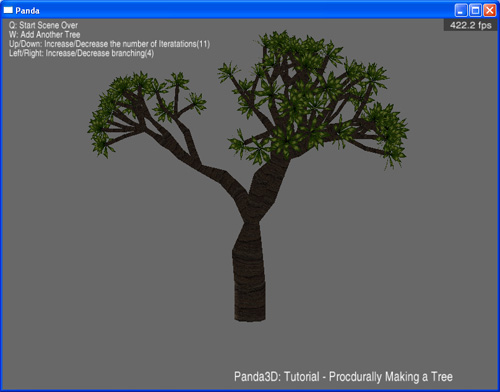This screenshot has height=392, width=500.
Task: Click the 'Up/Down: Increase/Decrease the number of Iteratations(11)' line
Action: click(x=109, y=44)
